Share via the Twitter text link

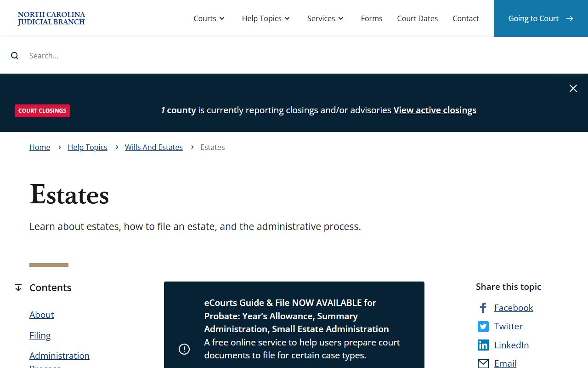pyautogui.click(x=509, y=326)
